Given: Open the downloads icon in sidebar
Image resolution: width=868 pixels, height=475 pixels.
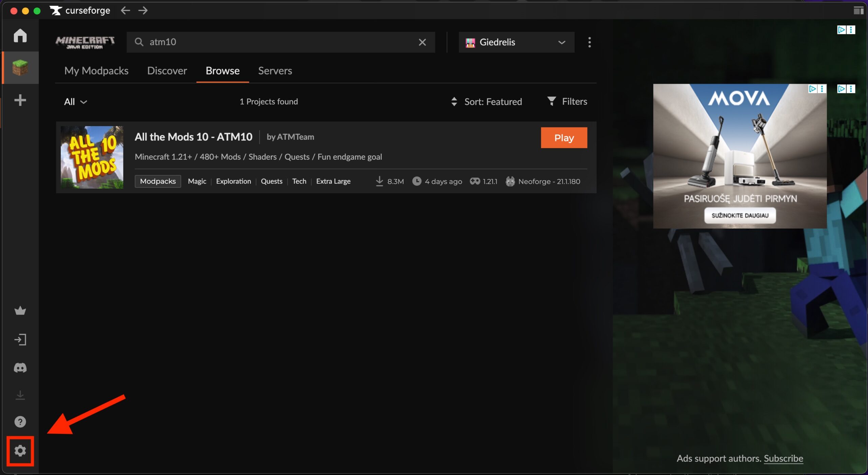Looking at the screenshot, I should click(x=20, y=395).
